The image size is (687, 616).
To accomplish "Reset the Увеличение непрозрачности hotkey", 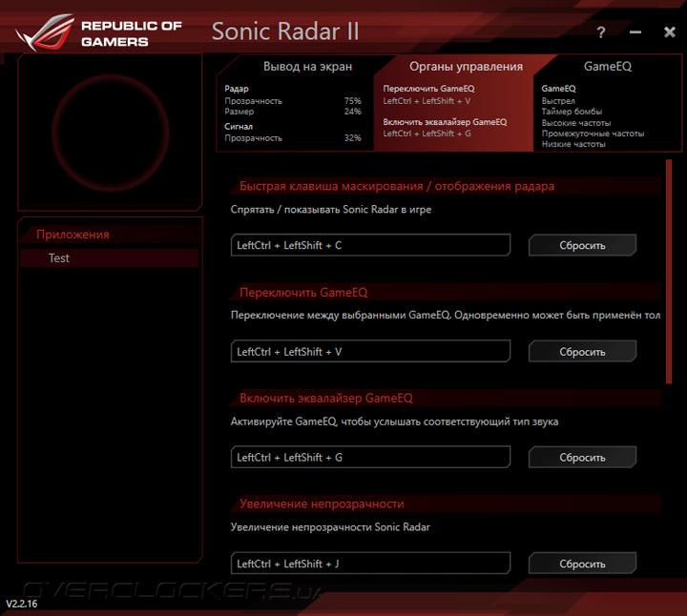I will [x=582, y=564].
